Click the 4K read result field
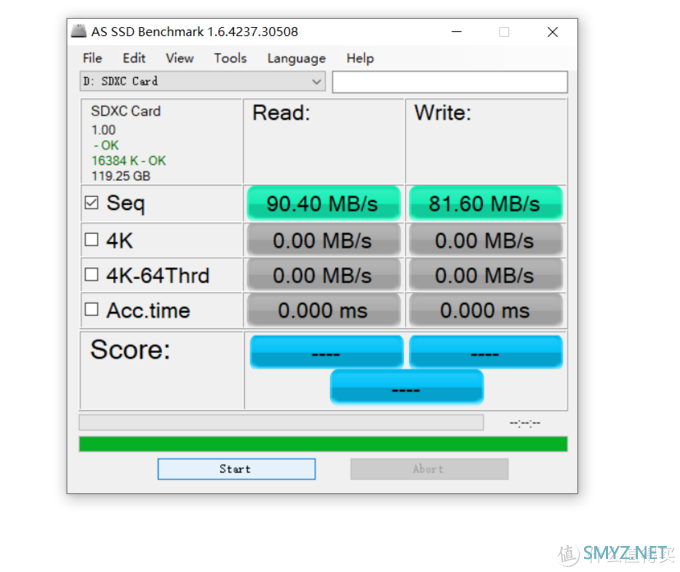This screenshot has width=680, height=572. point(324,240)
